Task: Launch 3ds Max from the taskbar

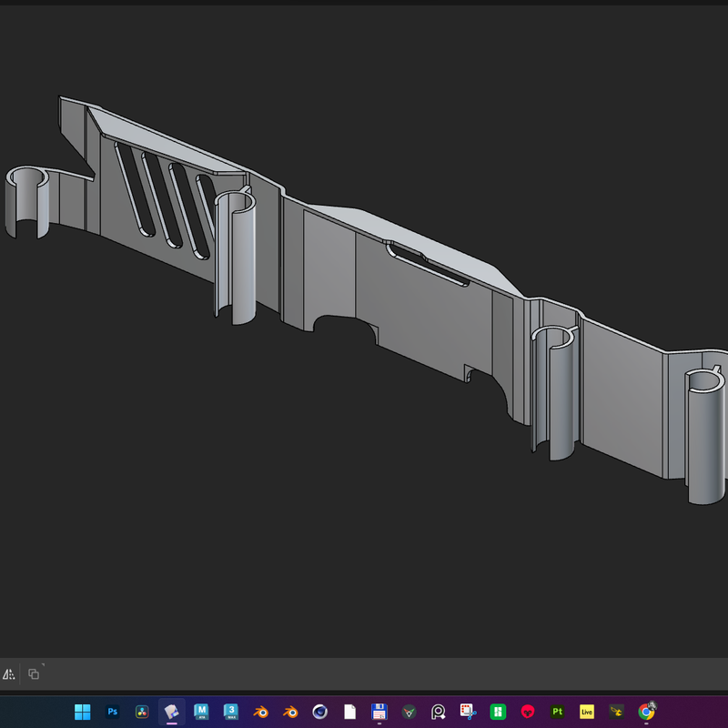Action: pos(231,712)
